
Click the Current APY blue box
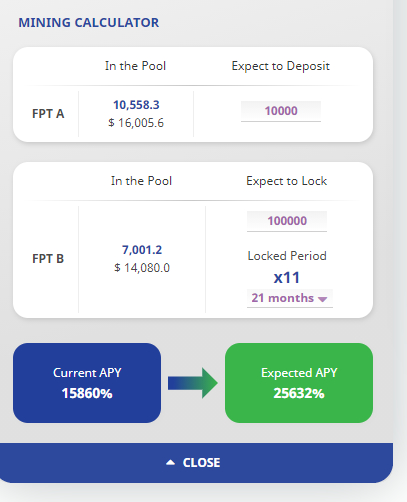pyautogui.click(x=87, y=383)
